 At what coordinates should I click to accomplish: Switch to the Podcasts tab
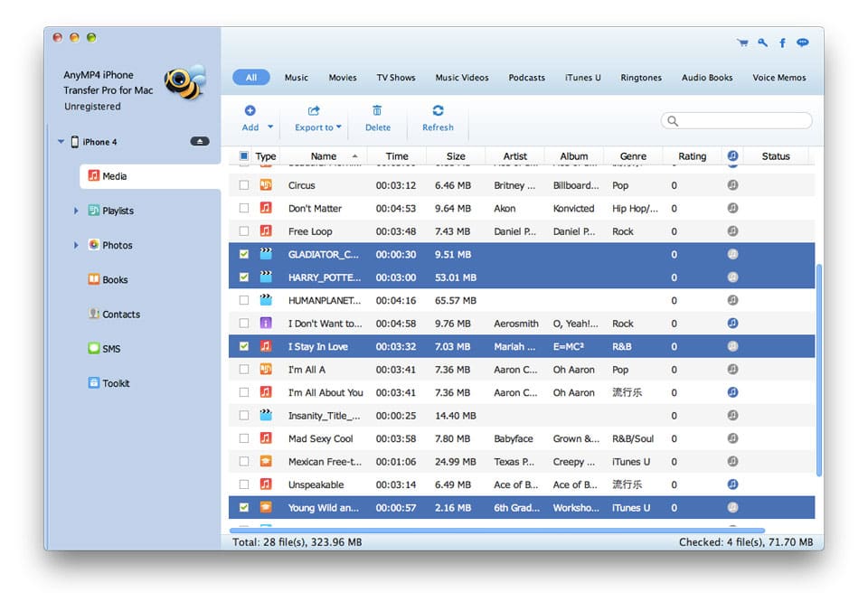click(526, 78)
